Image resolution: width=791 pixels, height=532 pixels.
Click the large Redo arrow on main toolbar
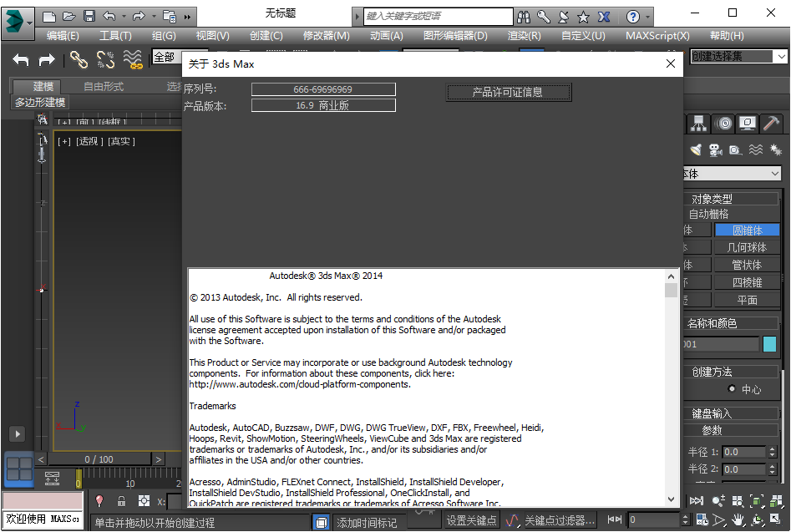[47, 60]
